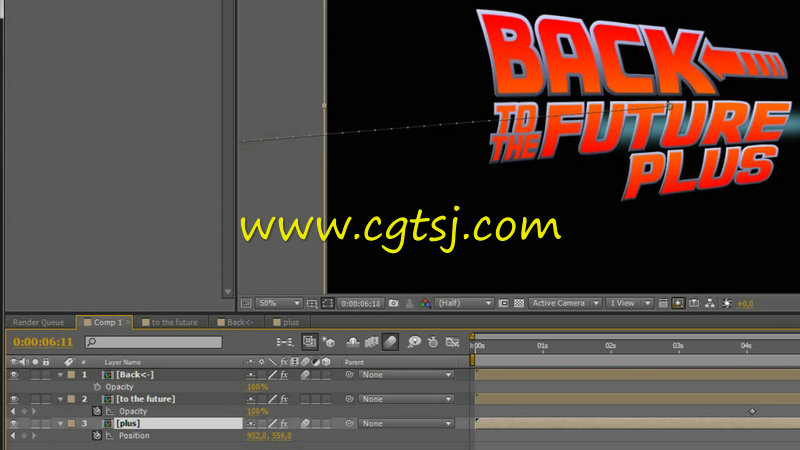
Task: Click the label color swatch of Back<-
Action: point(71,374)
